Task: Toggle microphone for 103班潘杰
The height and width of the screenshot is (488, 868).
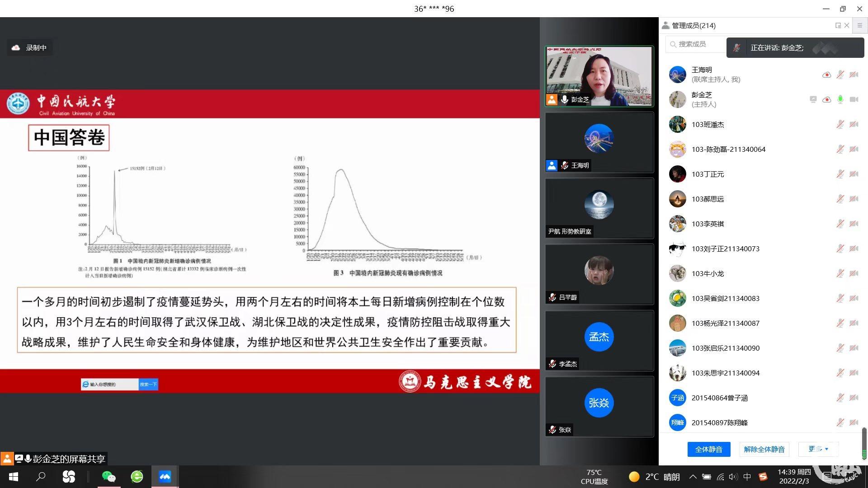Action: click(840, 124)
